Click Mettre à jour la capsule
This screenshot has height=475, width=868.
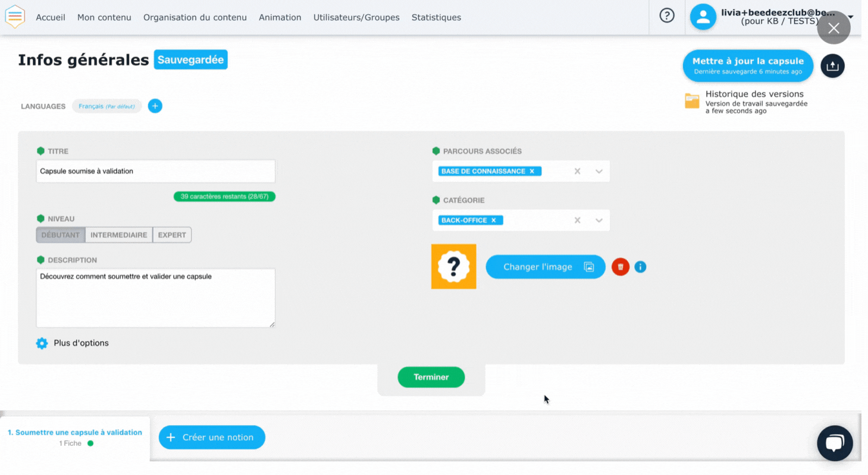[x=747, y=65]
